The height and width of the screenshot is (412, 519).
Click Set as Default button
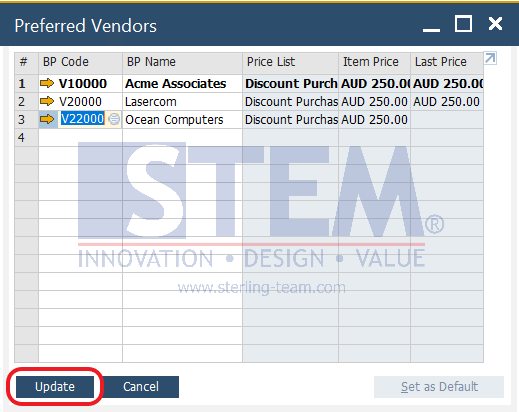(439, 387)
